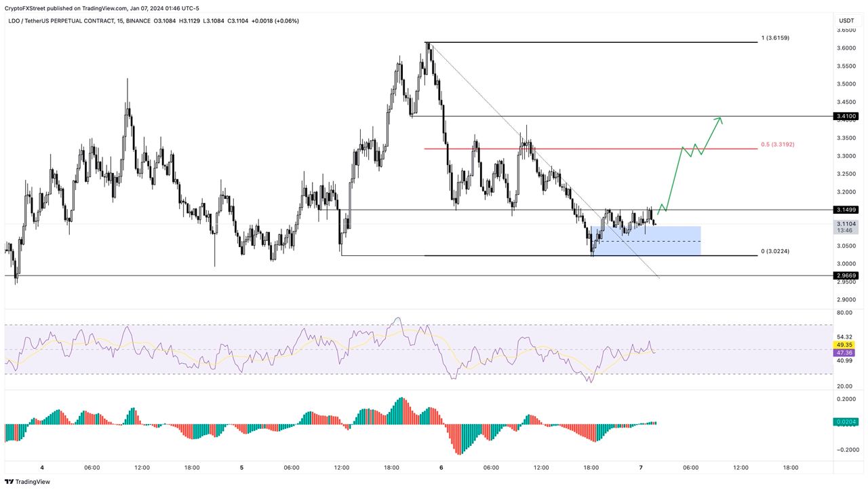The width and height of the screenshot is (868, 490).
Task: Click the 18:00 time label following day 7
Action: 791,468
